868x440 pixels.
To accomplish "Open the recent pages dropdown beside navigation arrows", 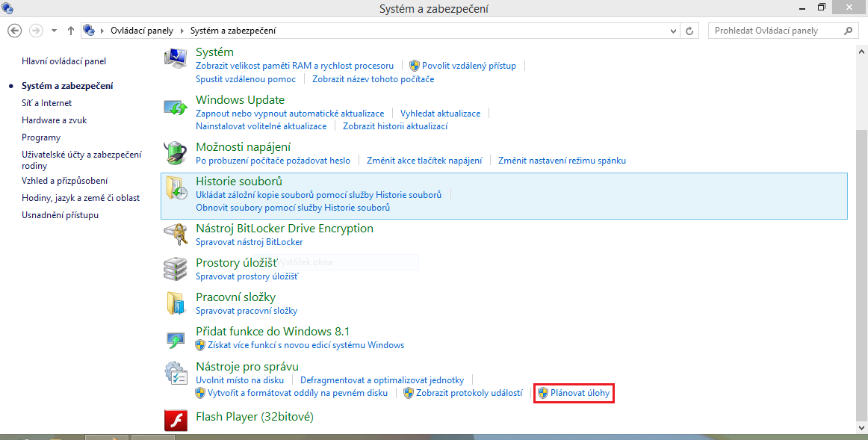I will pos(53,31).
